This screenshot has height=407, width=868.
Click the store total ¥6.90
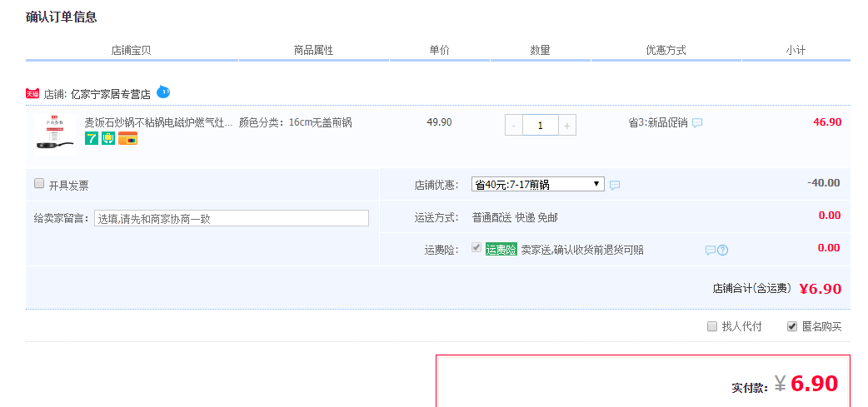[x=821, y=289]
